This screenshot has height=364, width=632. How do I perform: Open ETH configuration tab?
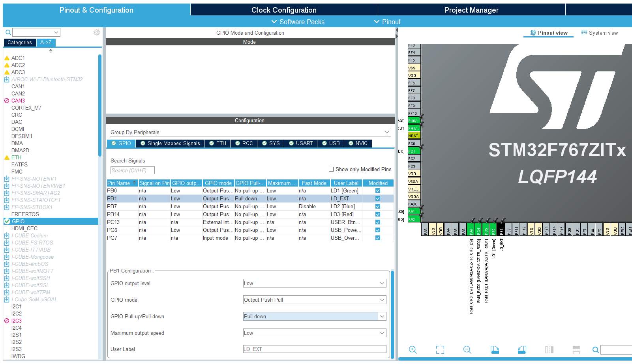[x=218, y=143]
